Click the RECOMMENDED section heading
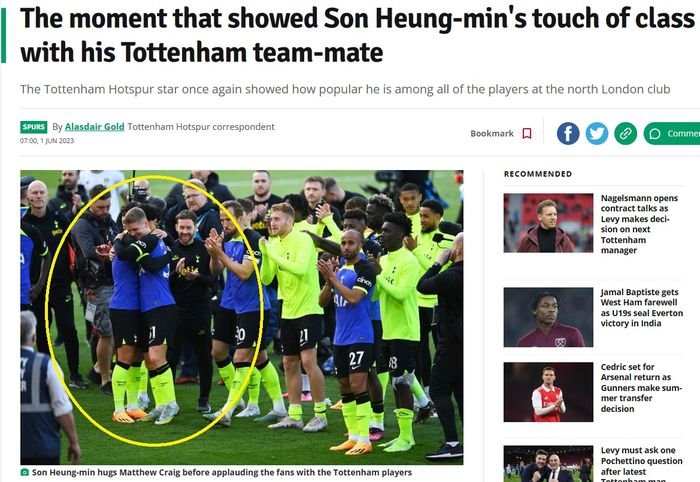The height and width of the screenshot is (482, 700). 538,174
